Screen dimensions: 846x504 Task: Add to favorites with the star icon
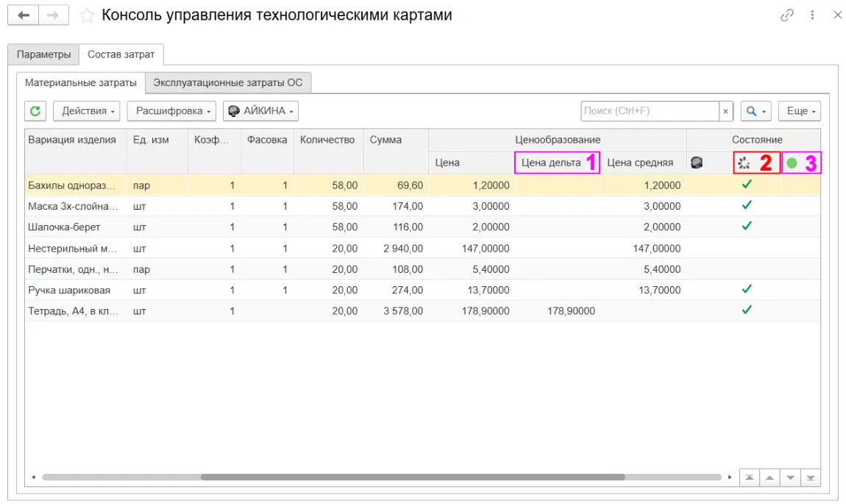pyautogui.click(x=86, y=15)
